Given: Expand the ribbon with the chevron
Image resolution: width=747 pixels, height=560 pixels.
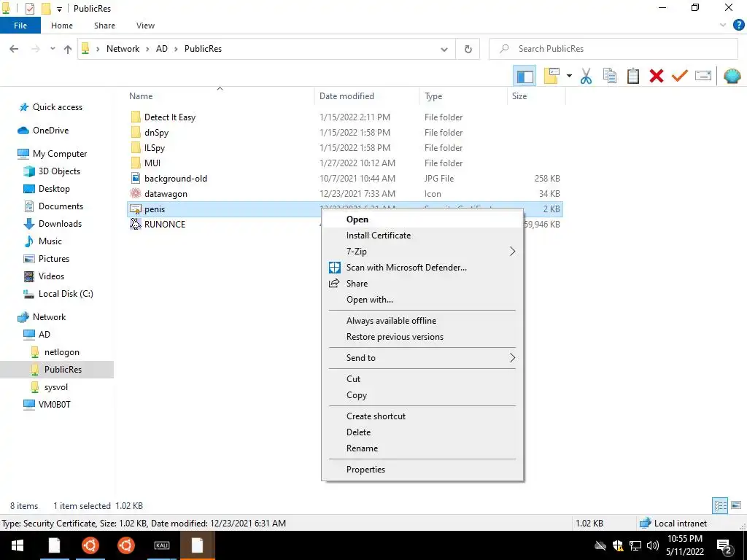Looking at the screenshot, I should [x=723, y=26].
